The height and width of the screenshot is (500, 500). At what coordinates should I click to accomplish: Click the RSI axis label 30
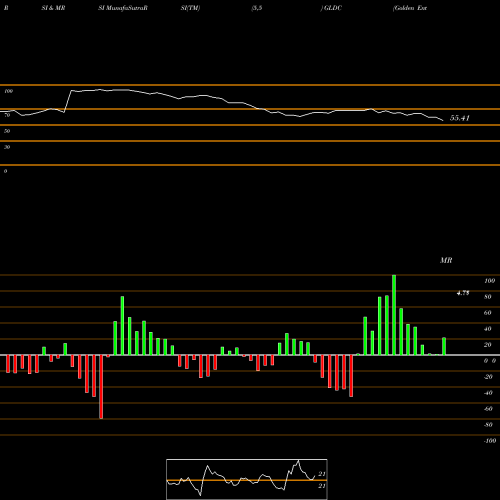click(x=7, y=147)
